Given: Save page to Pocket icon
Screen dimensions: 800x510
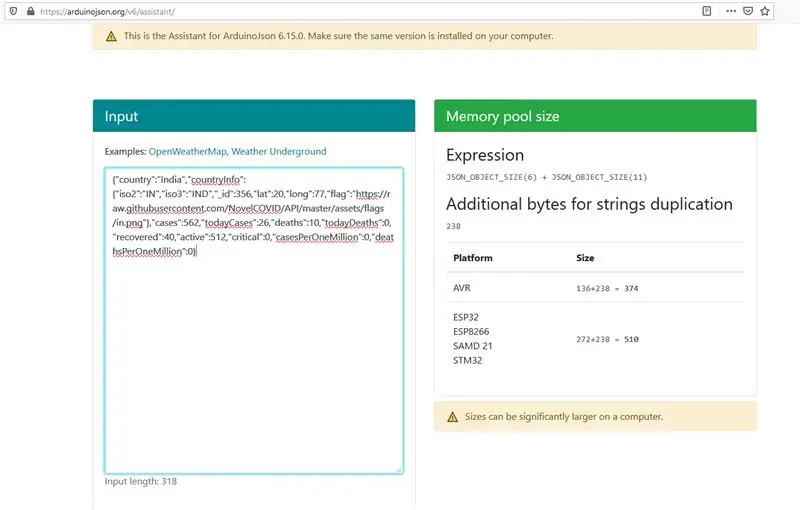Looking at the screenshot, I should tap(748, 11).
